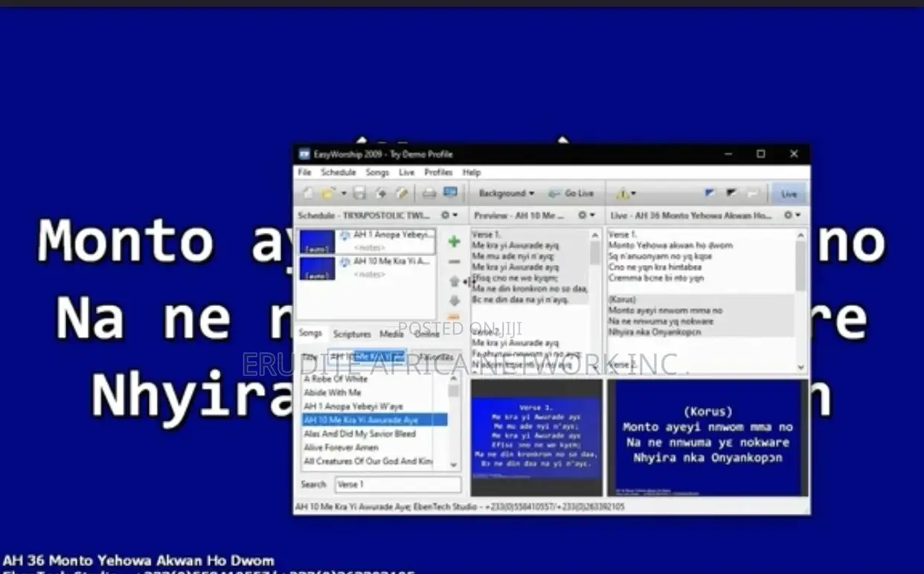Viewport: 924px width, 574px height.
Task: Open the Songs menu
Action: click(377, 172)
